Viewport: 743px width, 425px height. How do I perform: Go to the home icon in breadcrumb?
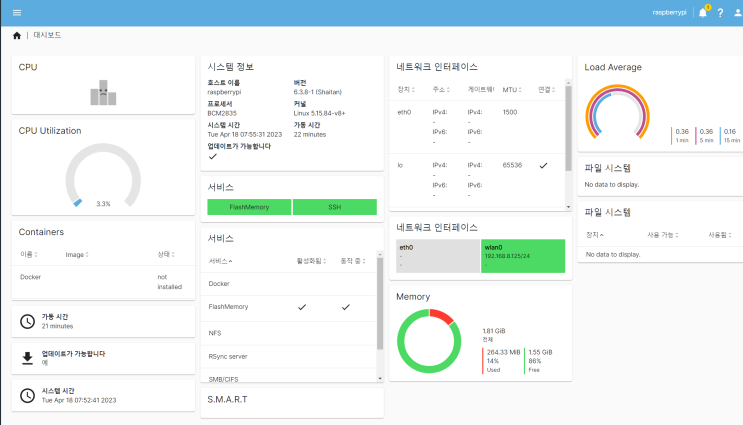click(x=17, y=36)
